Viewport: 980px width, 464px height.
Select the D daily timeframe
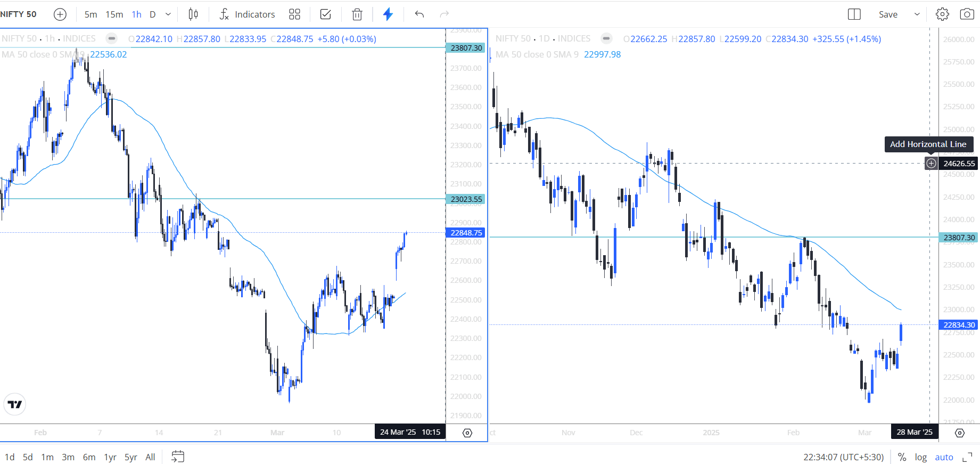click(x=153, y=14)
